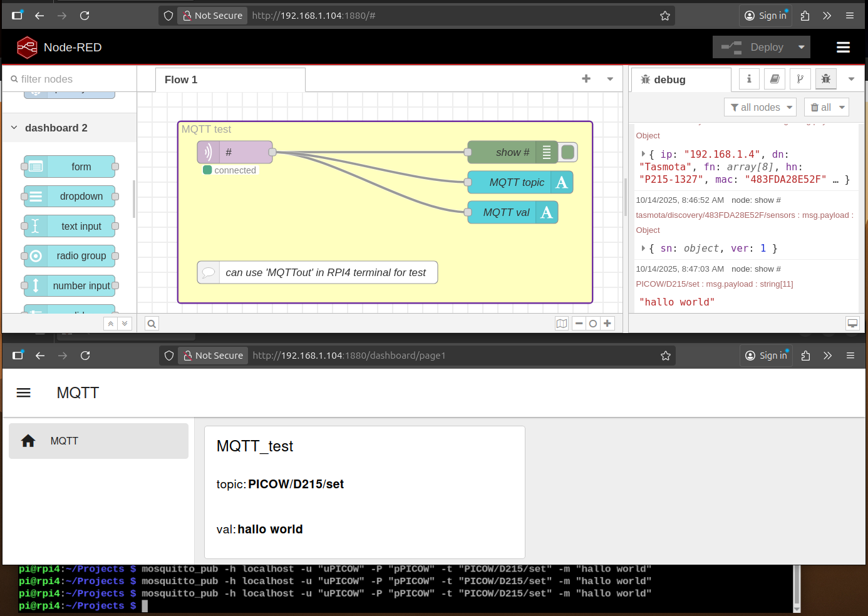Screen dimensions: 868x616
Task: Expand the sn object debug message
Action: pos(643,249)
